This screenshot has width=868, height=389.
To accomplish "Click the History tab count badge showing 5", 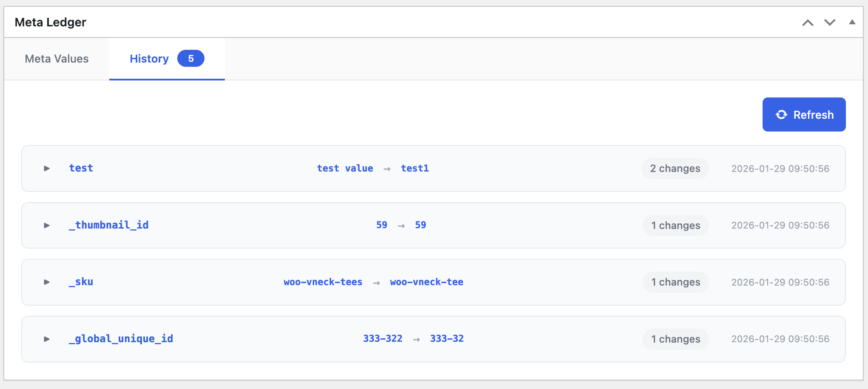I will [190, 59].
